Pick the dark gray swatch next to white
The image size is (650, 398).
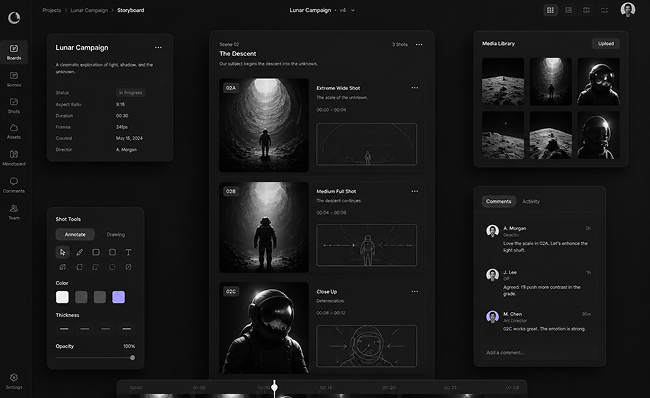[x=81, y=297]
